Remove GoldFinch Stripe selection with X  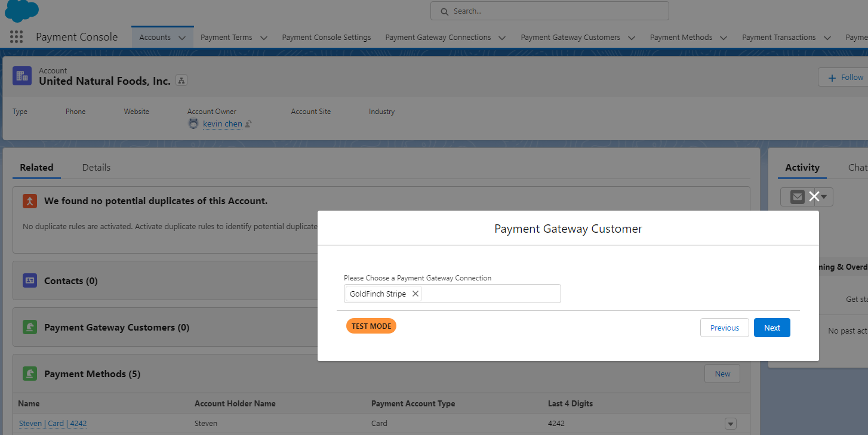[x=415, y=294]
